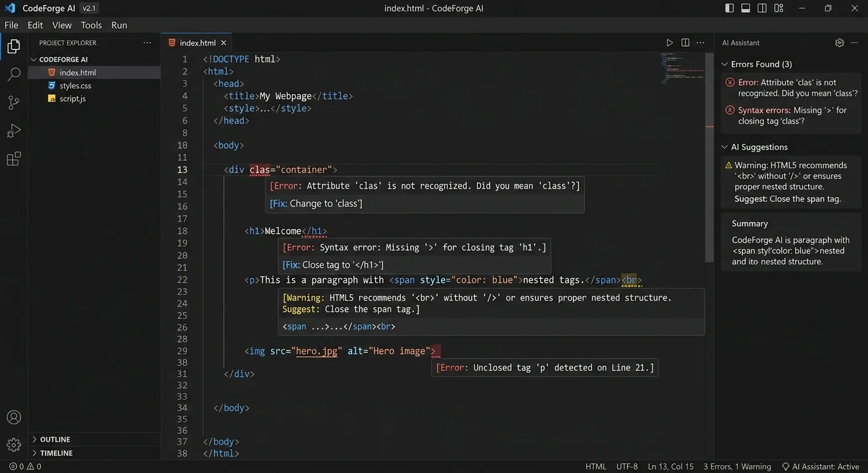This screenshot has height=473, width=868.
Task: Apply Fix: Close tag to '</h1>'
Action: (x=333, y=265)
